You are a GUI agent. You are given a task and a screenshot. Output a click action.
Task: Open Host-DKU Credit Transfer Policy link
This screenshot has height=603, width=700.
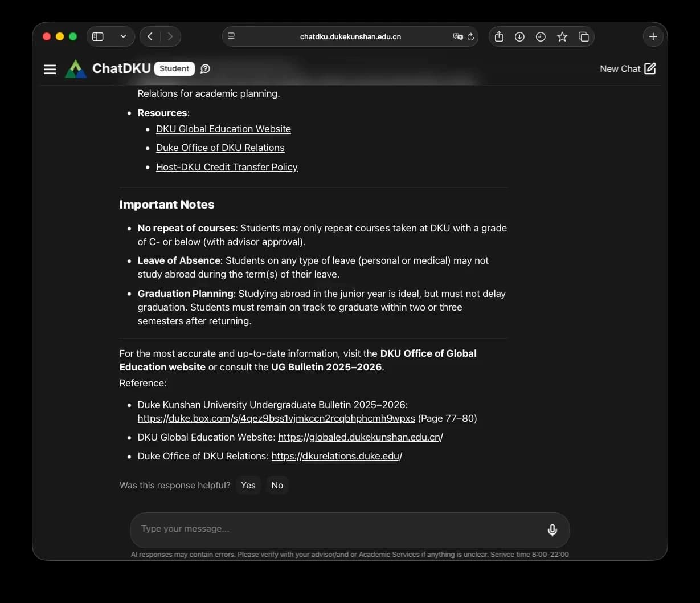coord(227,167)
